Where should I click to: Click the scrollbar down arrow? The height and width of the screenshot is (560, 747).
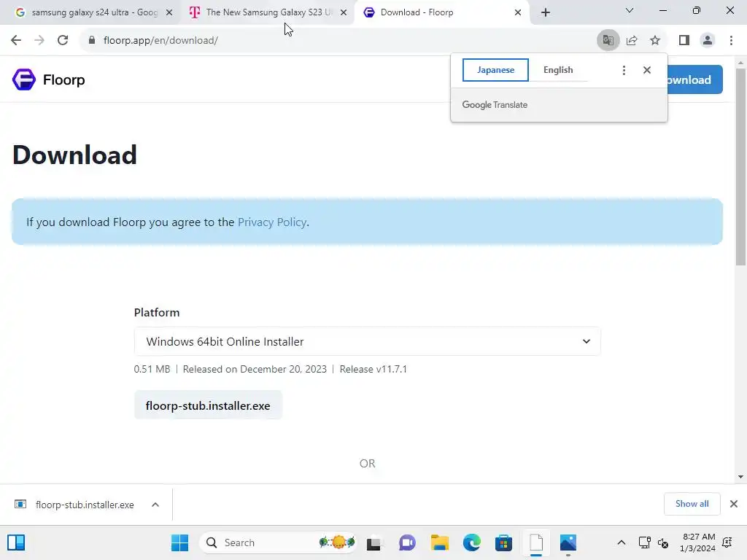740,477
